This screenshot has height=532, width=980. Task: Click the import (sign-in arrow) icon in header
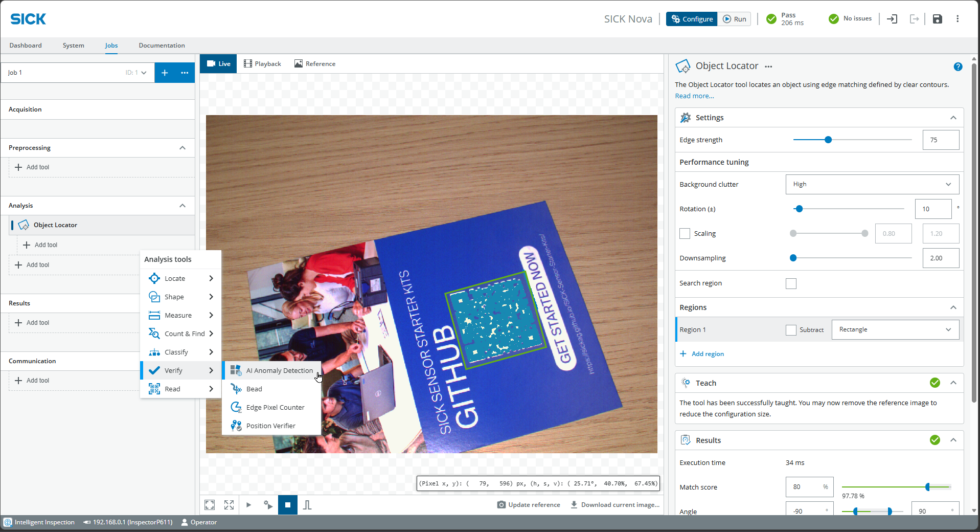(892, 19)
